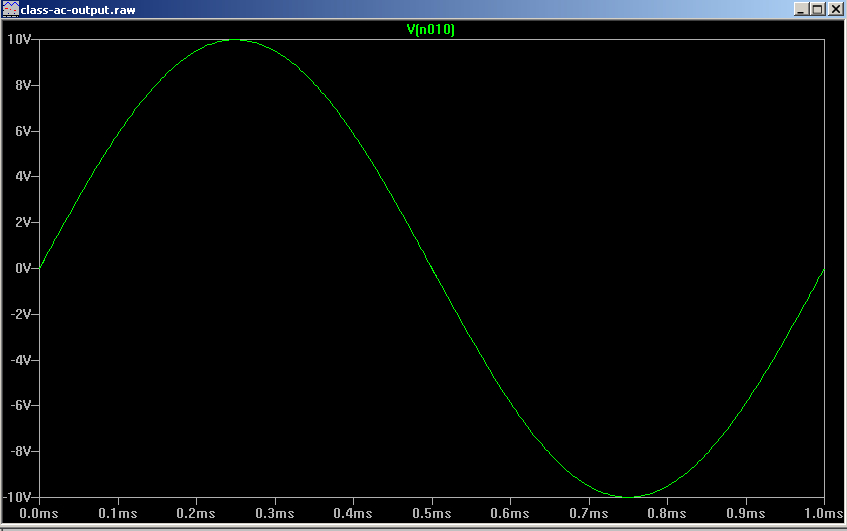Screen dimensions: 847x531
Task: Click the 0.9ms time axis label
Action: click(x=746, y=513)
